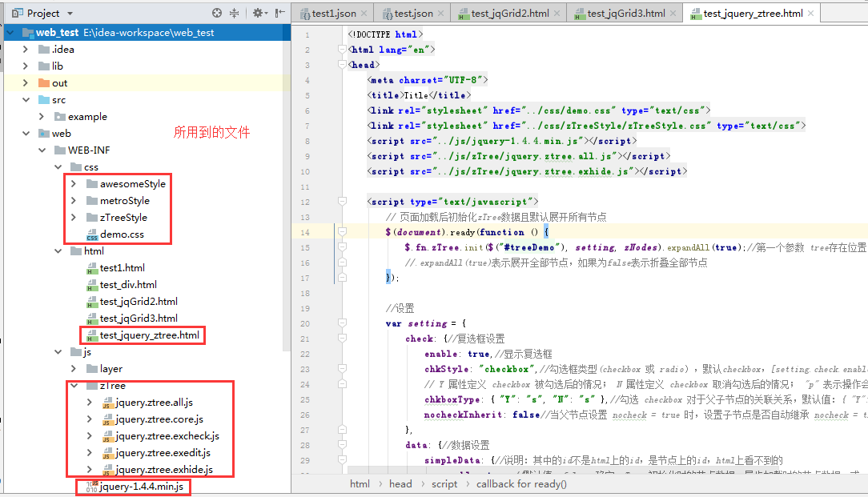Select the test1.html file icon
868x497 pixels.
(92, 268)
